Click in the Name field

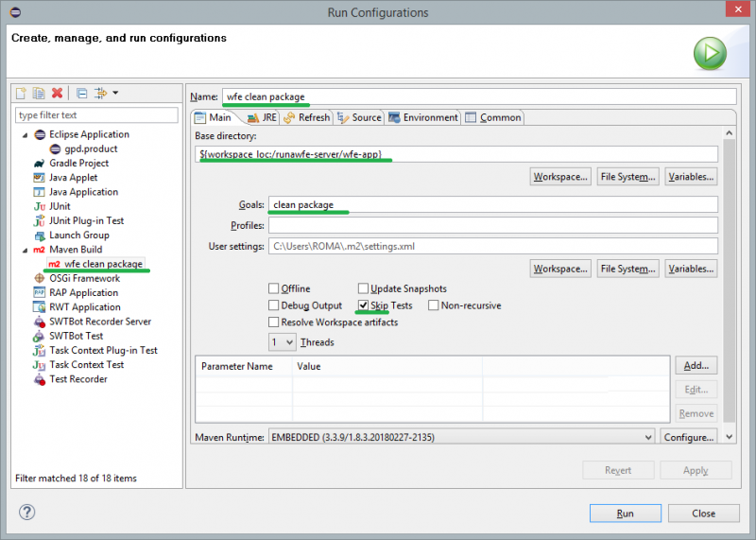(x=479, y=96)
